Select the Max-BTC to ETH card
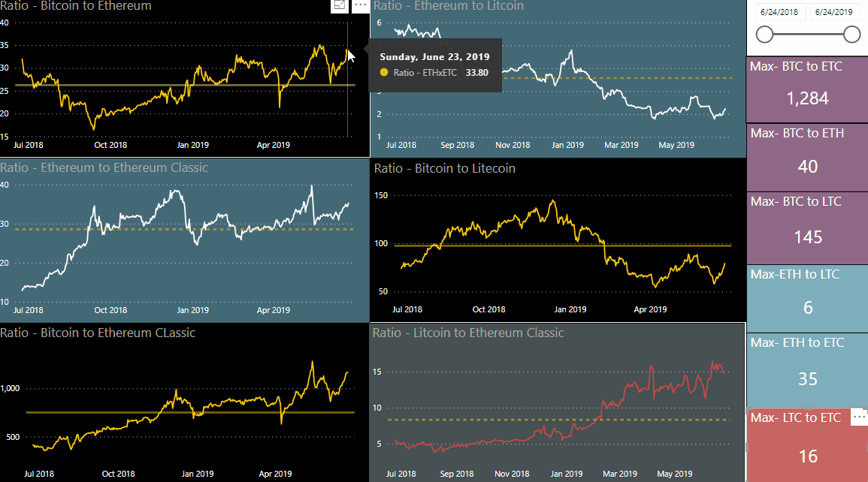This screenshot has width=868, height=482. coord(806,154)
